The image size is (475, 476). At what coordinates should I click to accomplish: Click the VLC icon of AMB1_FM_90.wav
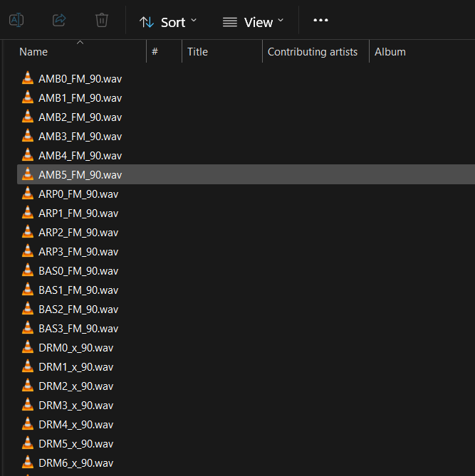[28, 97]
